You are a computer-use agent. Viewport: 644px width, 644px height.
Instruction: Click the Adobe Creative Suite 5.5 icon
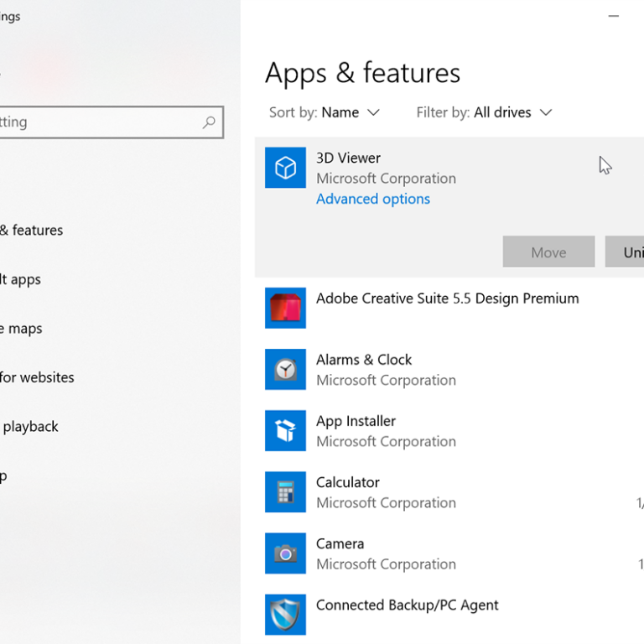pos(285,308)
